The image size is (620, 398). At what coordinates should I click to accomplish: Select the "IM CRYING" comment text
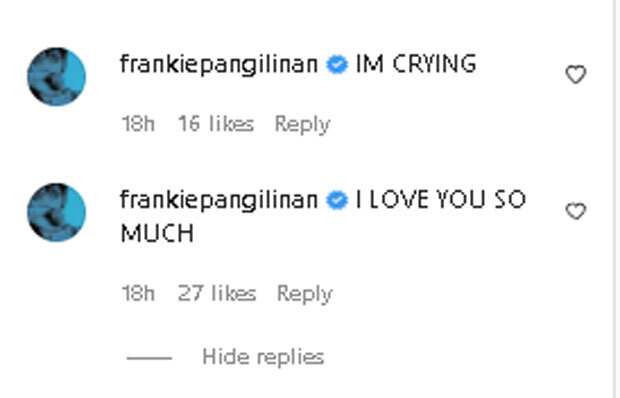[416, 64]
